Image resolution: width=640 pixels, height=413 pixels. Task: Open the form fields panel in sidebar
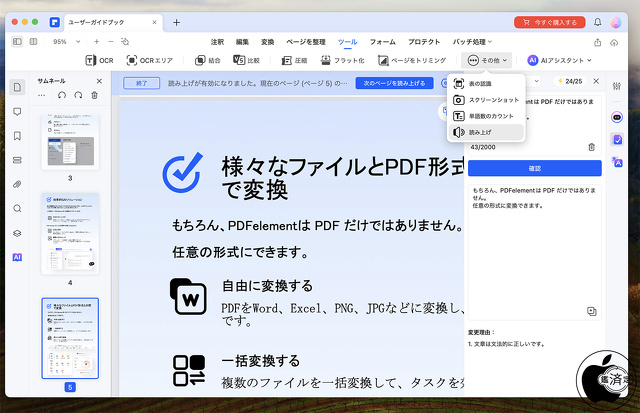[x=17, y=160]
